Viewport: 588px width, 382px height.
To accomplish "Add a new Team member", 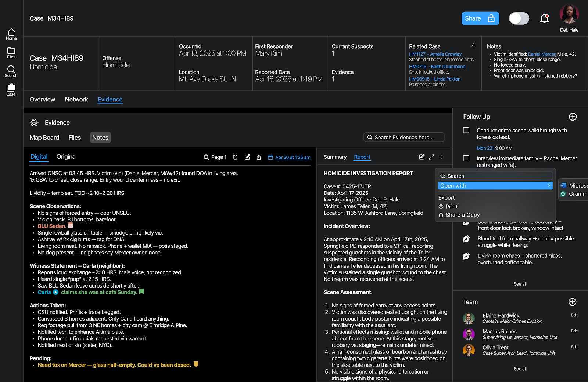I will tap(572, 302).
